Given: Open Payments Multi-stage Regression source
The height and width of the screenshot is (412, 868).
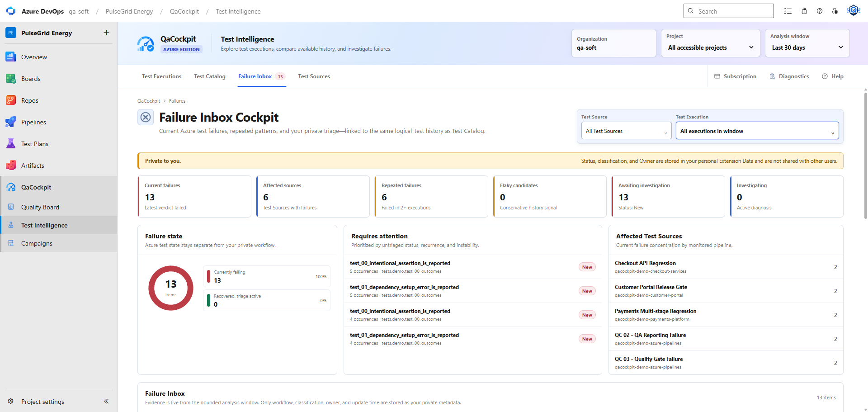Looking at the screenshot, I should tap(726, 315).
